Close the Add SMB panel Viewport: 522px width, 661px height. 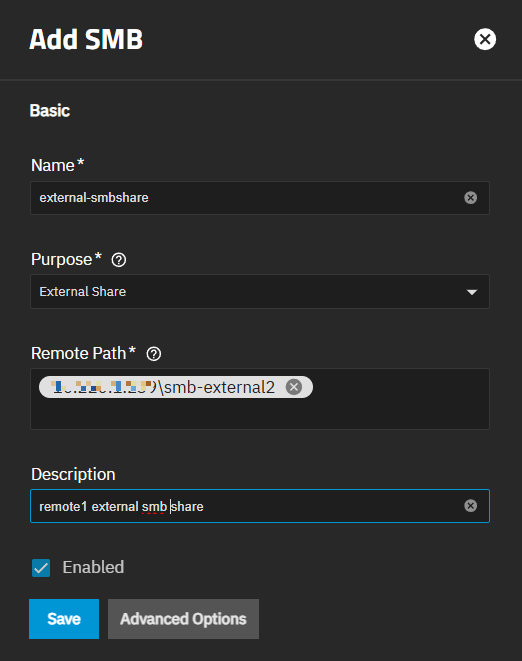coord(485,39)
